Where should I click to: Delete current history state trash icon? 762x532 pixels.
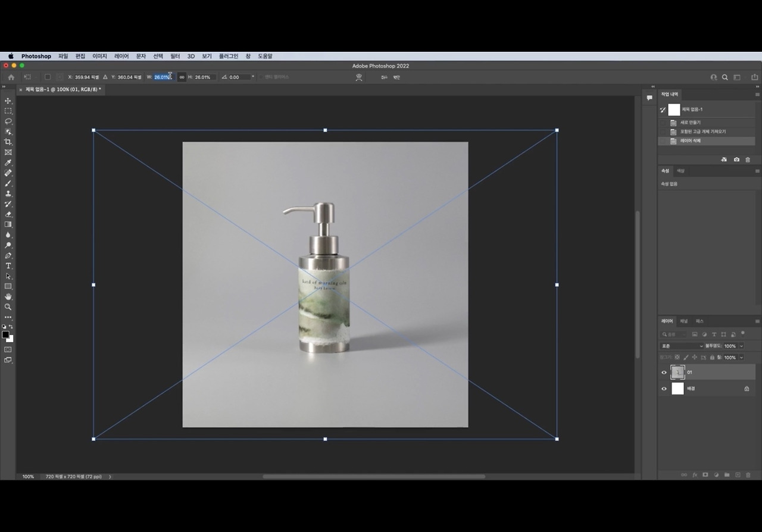pyautogui.click(x=748, y=159)
